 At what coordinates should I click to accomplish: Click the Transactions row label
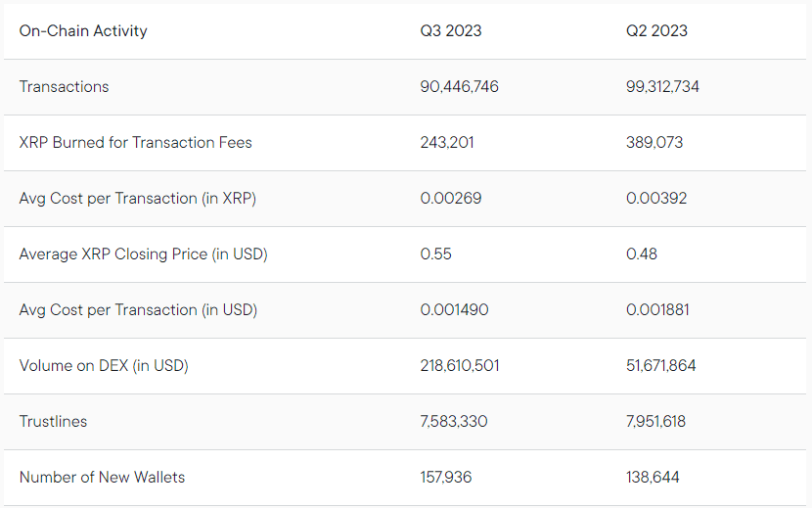tap(64, 86)
